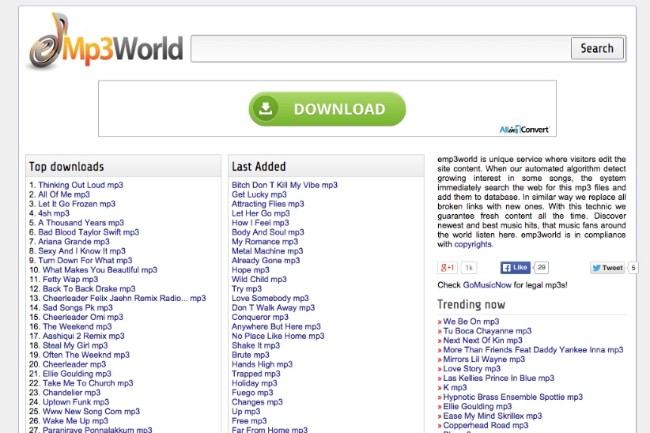Open Take Me To Church mp3
The height and width of the screenshot is (433, 650).
click(x=88, y=383)
